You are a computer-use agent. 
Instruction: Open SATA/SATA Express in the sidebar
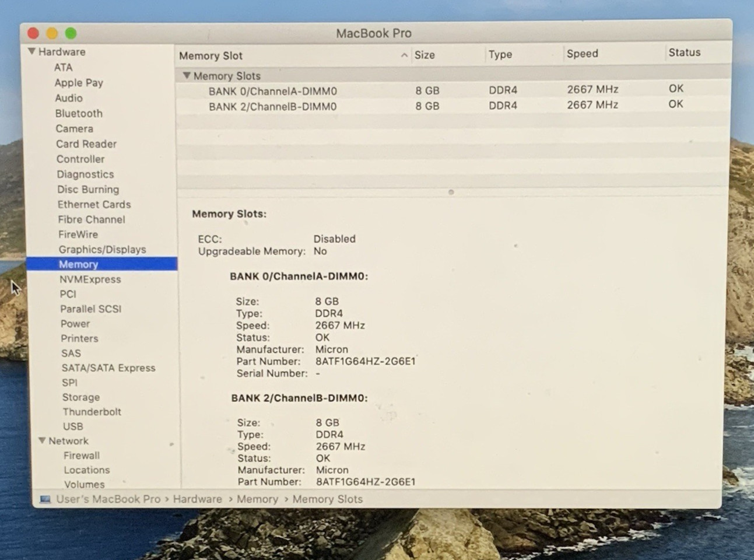click(108, 367)
